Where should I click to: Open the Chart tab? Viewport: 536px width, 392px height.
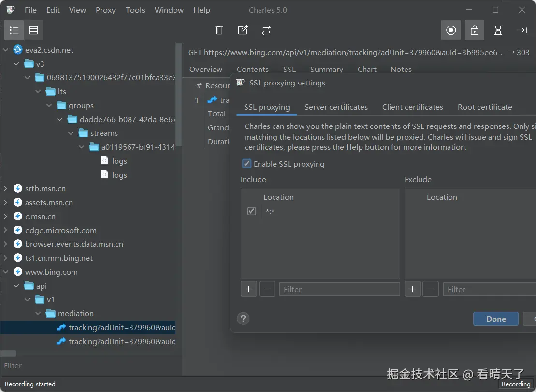click(367, 70)
